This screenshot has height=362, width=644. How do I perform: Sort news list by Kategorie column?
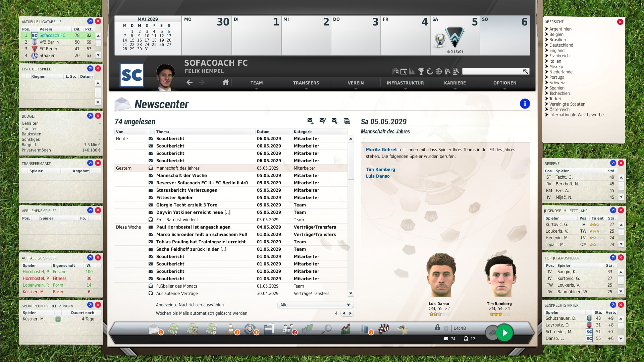[320, 132]
